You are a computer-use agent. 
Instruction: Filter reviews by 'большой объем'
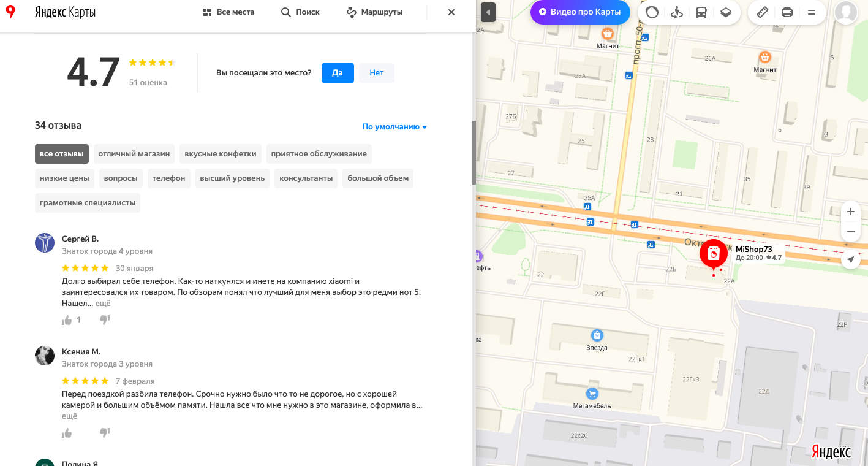click(x=378, y=178)
